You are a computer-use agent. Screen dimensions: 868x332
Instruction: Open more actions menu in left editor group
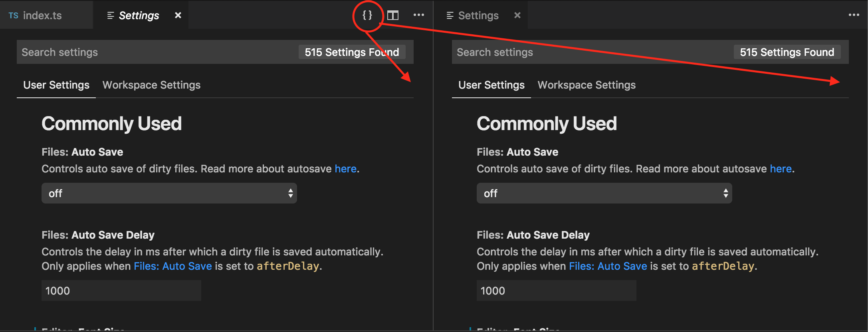tap(419, 15)
